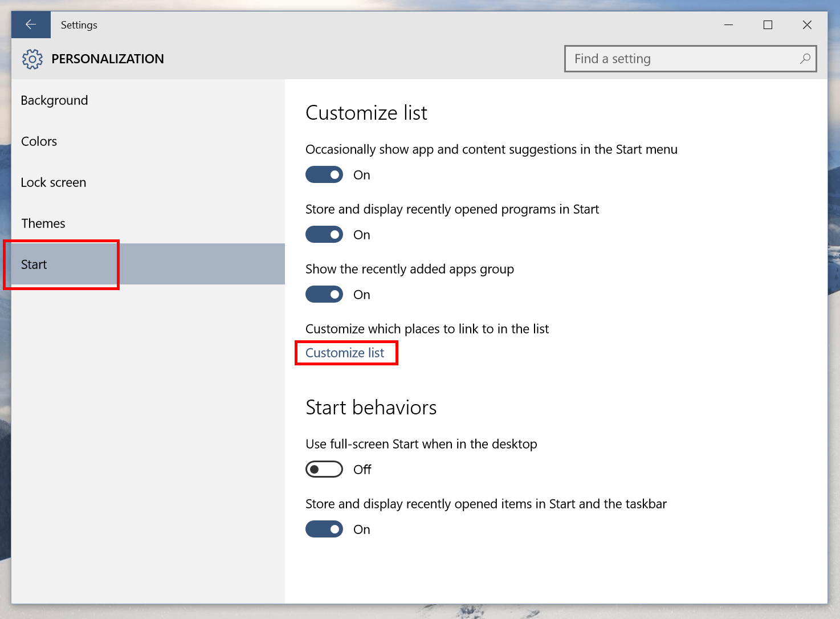Image resolution: width=840 pixels, height=619 pixels.
Task: Turn off recently added apps group
Action: pyautogui.click(x=324, y=295)
